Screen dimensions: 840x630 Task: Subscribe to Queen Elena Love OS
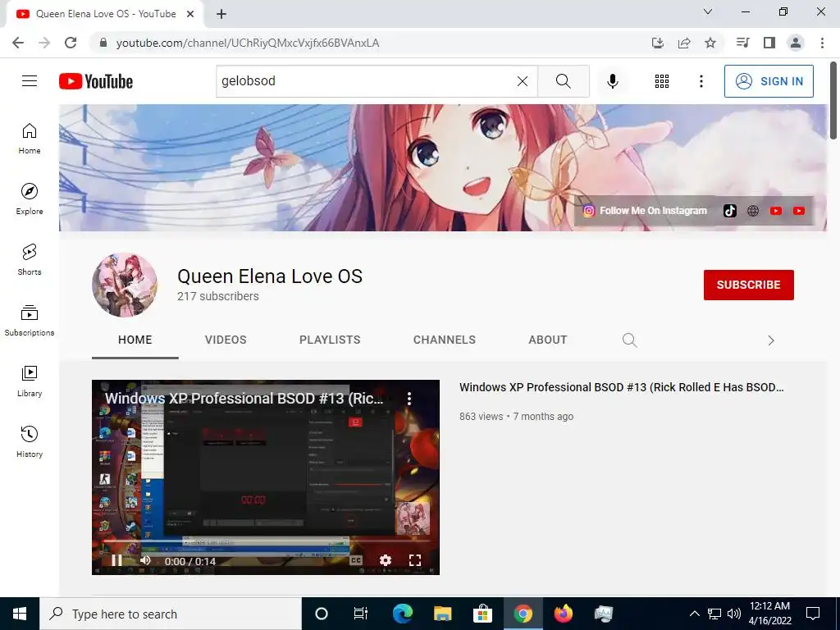tap(748, 285)
